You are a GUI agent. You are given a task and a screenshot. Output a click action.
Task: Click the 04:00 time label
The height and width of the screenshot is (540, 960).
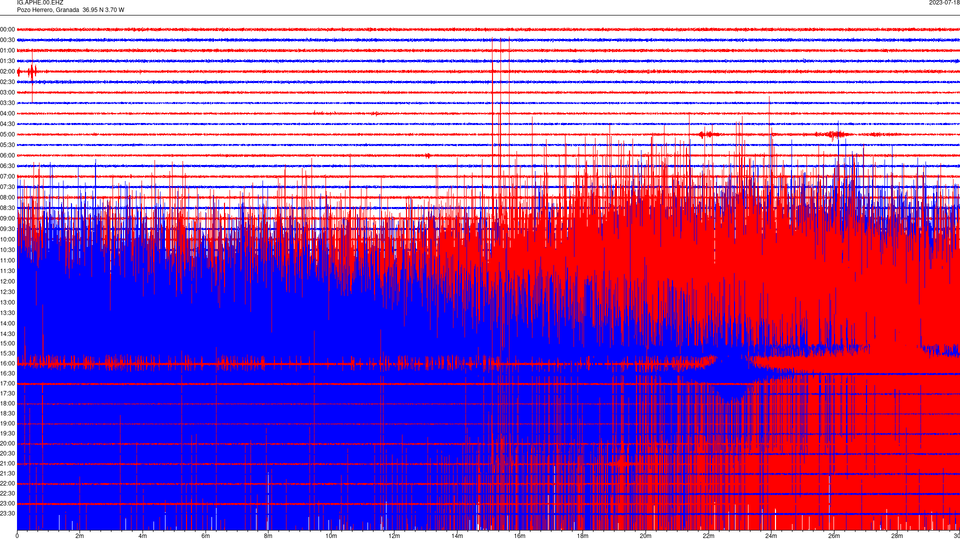coord(7,113)
